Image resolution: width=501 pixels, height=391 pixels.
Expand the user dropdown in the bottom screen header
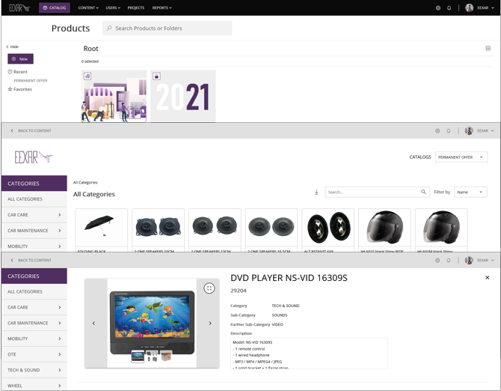click(x=485, y=260)
